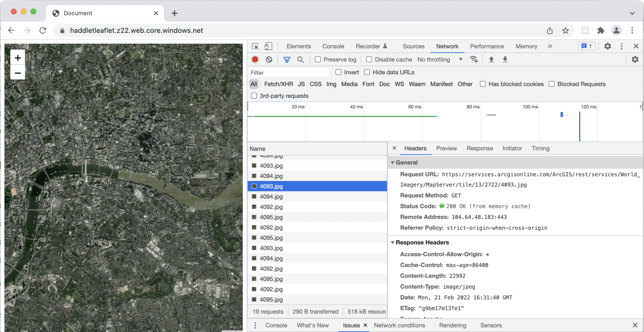The width and height of the screenshot is (644, 332).
Task: Toggle the device toolbar icon
Action: 268,46
